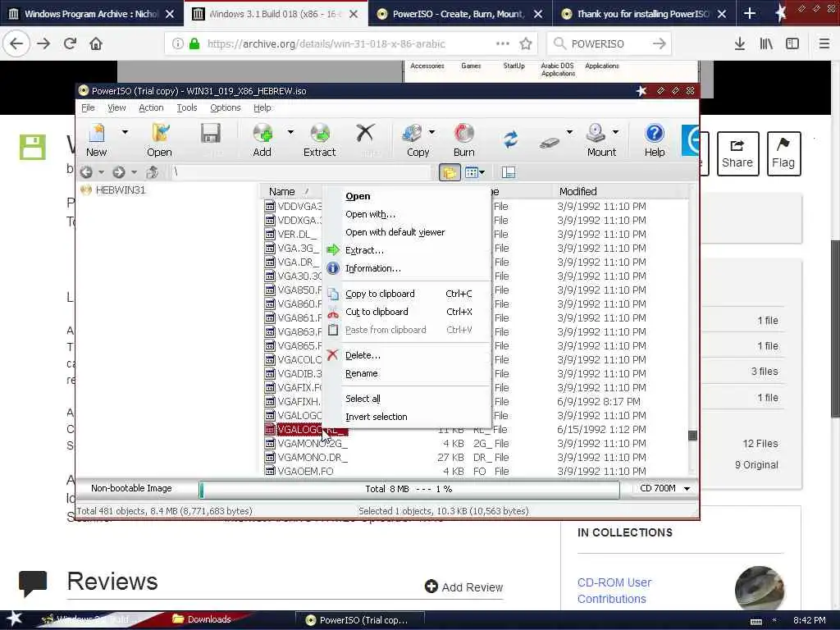Screen dimensions: 840x630
Task: Click the Up one level folder icon
Action: click(152, 172)
